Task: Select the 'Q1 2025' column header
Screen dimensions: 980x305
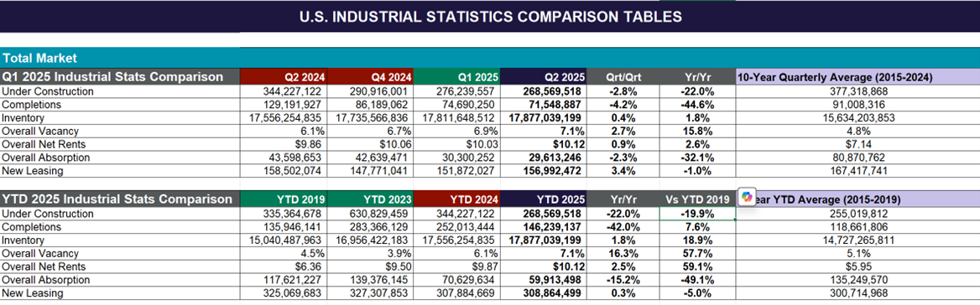Action: click(457, 77)
